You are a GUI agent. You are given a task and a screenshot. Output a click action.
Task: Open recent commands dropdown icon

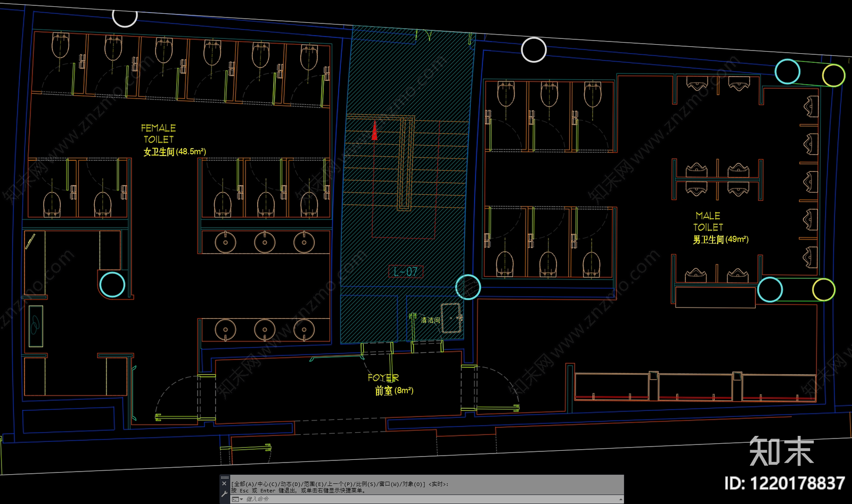click(x=237, y=499)
